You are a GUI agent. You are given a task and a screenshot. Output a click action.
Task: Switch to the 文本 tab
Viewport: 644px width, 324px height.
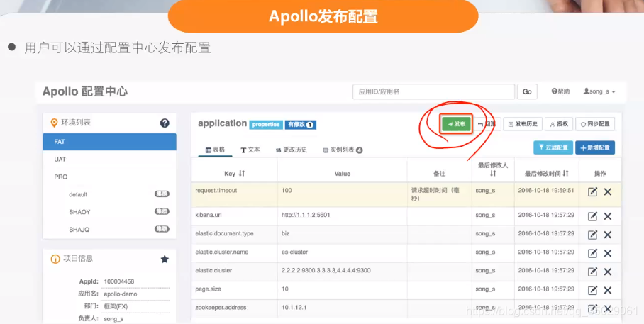[250, 150]
